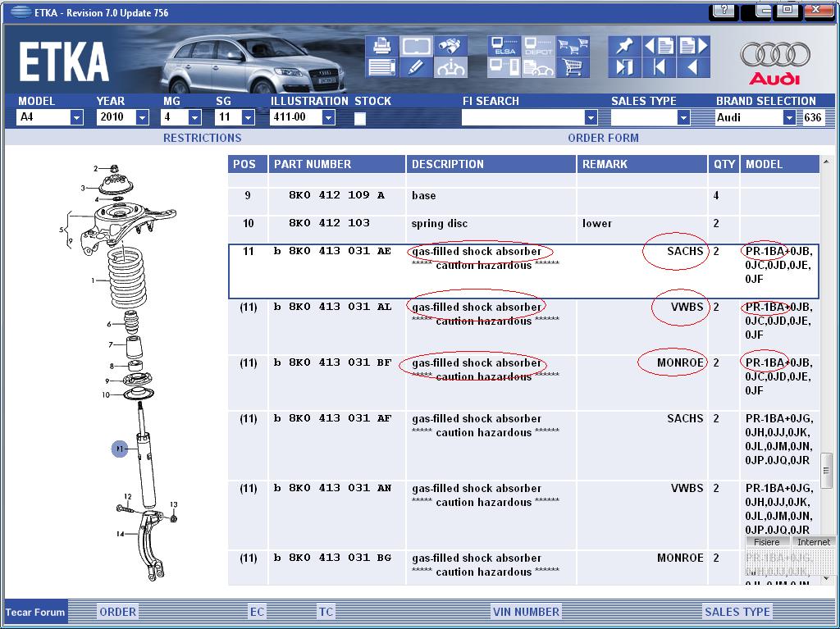The image size is (840, 629).
Task: Select the pencil edit icon
Action: point(416,67)
